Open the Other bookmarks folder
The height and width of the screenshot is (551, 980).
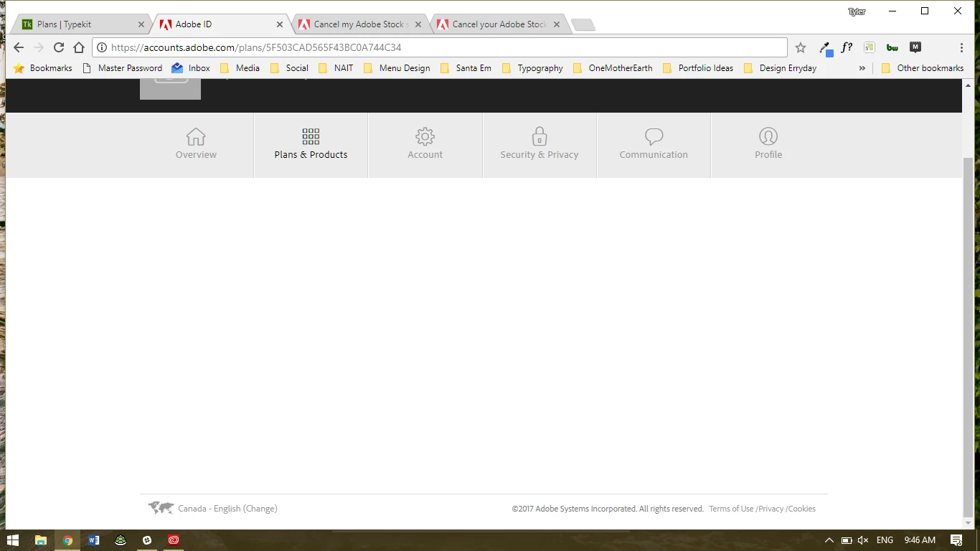tap(923, 68)
